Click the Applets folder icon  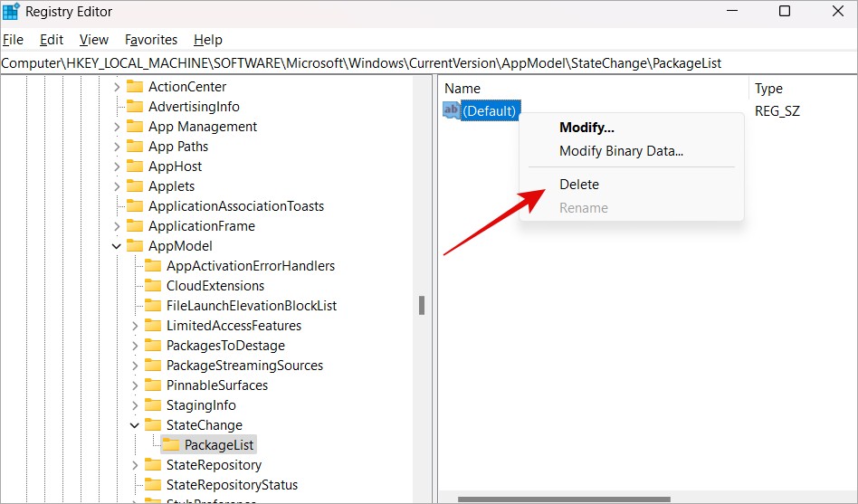coord(135,186)
